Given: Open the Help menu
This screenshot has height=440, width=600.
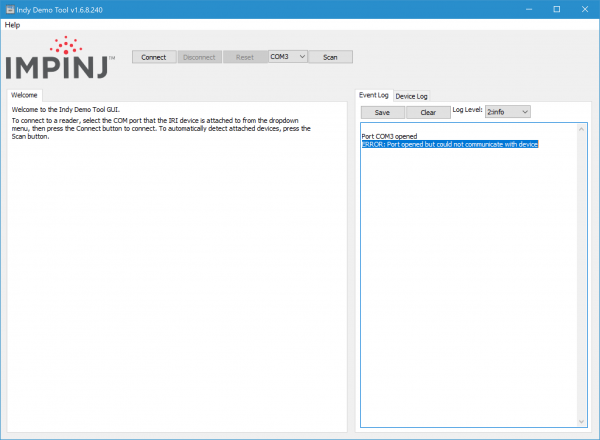Looking at the screenshot, I should [12, 24].
